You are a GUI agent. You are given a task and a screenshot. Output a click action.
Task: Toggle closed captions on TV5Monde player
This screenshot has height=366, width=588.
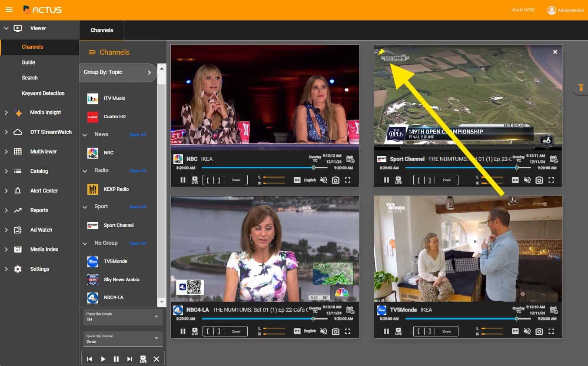pos(515,331)
